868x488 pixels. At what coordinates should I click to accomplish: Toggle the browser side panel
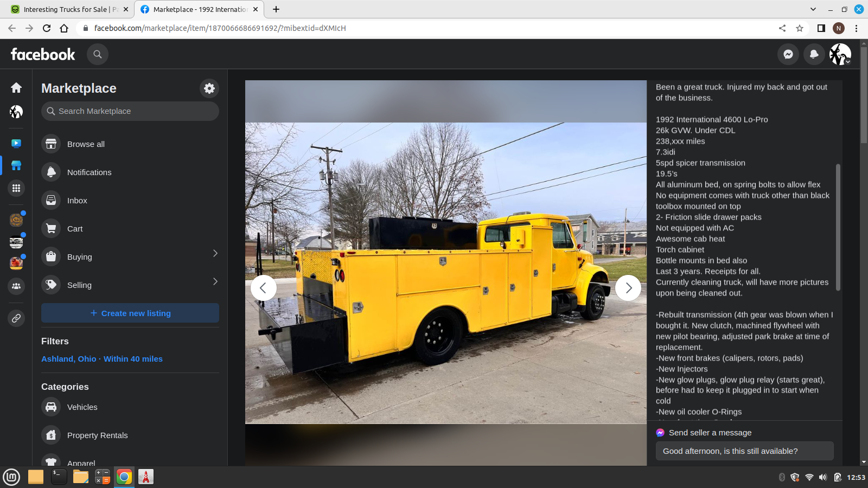[x=821, y=28]
